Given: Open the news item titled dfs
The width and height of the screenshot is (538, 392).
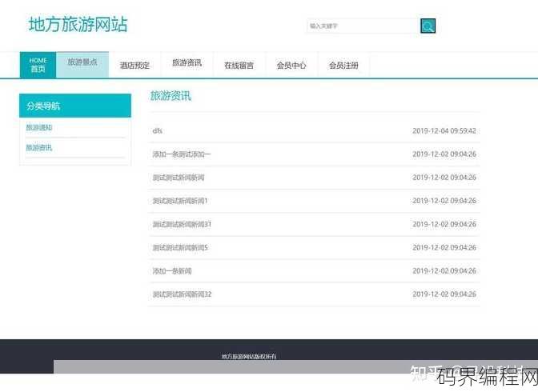Looking at the screenshot, I should pos(158,130).
